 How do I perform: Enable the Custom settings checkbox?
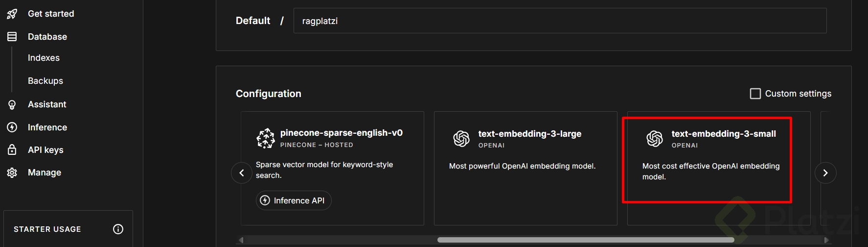(x=755, y=94)
